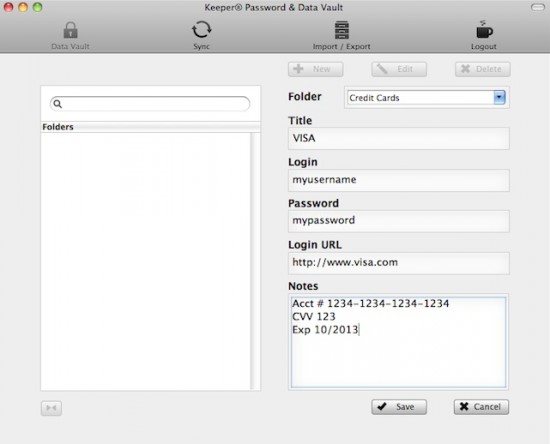Click the Login field with myusername
The width and height of the screenshot is (550, 444).
click(398, 180)
